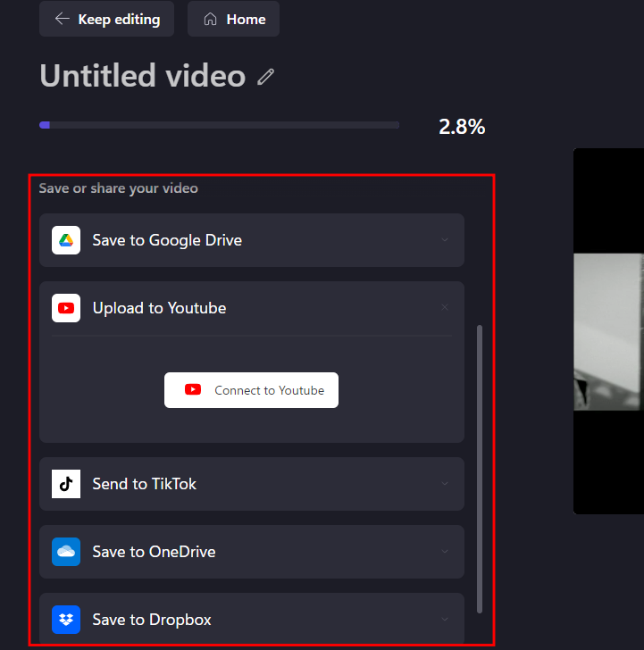Open Save to Google Drive option
Viewport: 644px width, 650px height.
point(252,240)
